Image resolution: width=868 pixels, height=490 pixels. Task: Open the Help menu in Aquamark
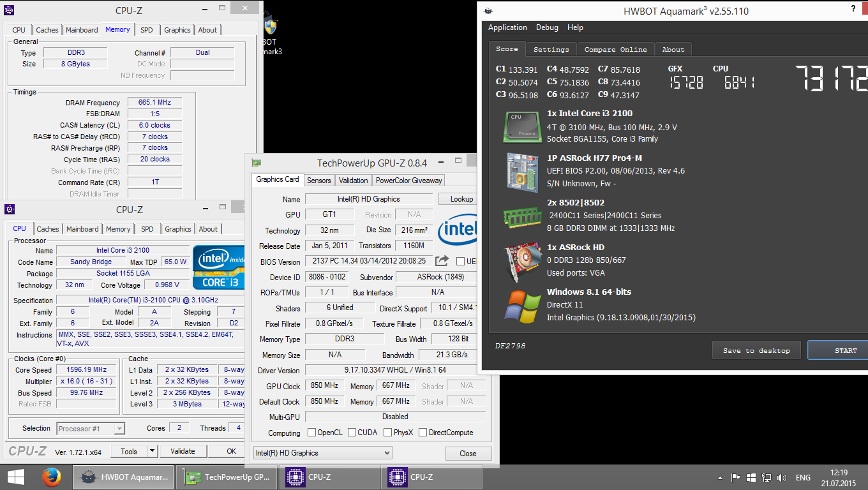coord(575,27)
